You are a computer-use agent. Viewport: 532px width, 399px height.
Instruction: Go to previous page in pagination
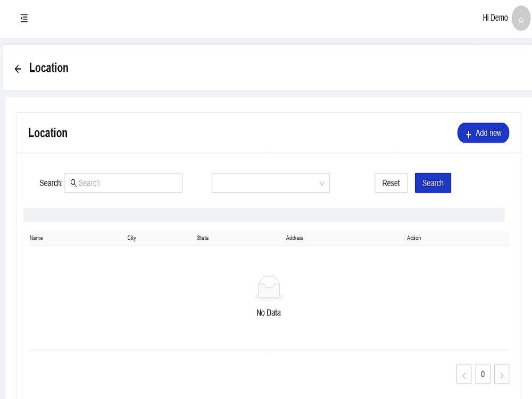464,374
